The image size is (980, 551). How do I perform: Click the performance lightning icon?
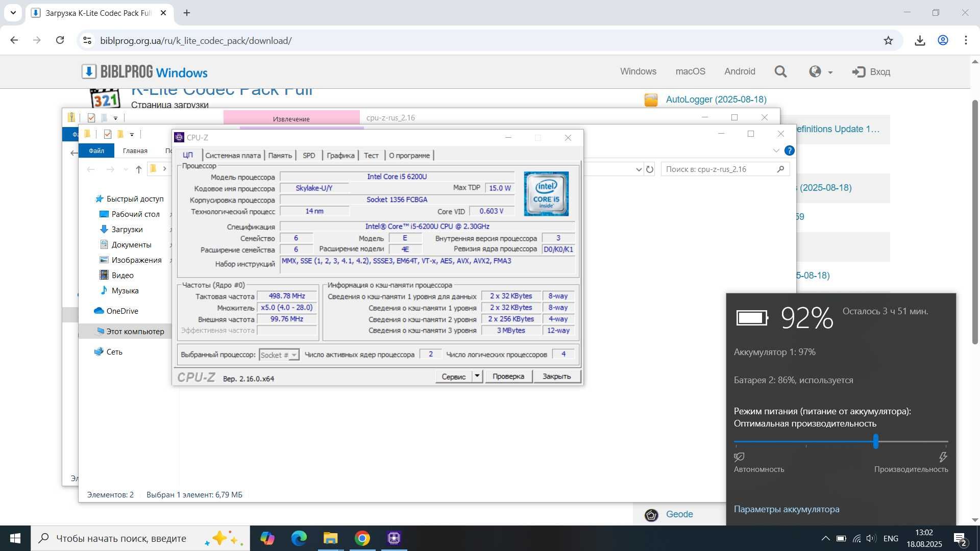943,457
